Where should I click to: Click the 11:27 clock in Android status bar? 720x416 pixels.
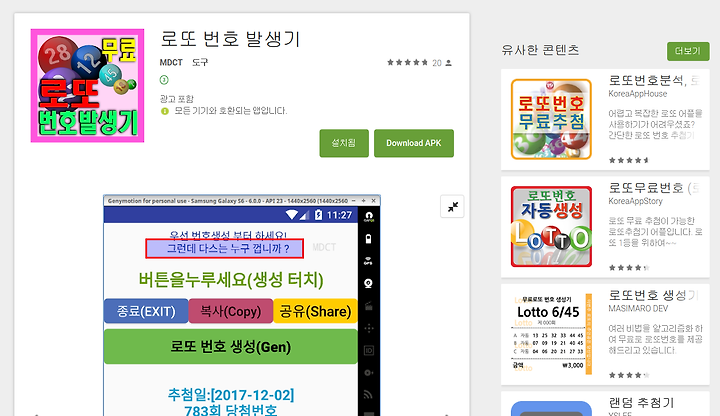pyautogui.click(x=339, y=215)
